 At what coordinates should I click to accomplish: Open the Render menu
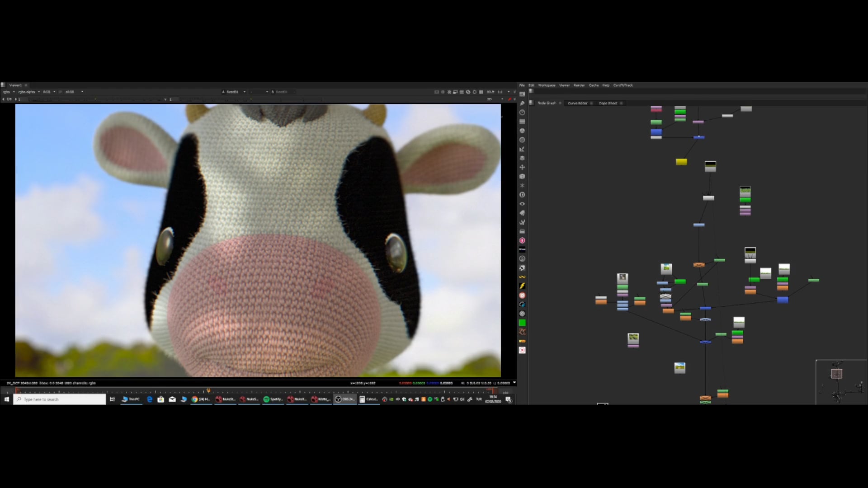(579, 85)
